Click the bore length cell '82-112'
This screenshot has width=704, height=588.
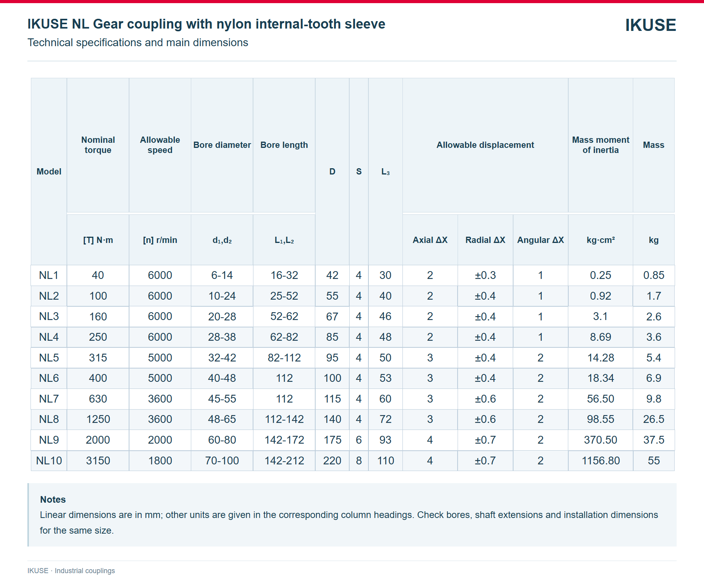pyautogui.click(x=284, y=358)
